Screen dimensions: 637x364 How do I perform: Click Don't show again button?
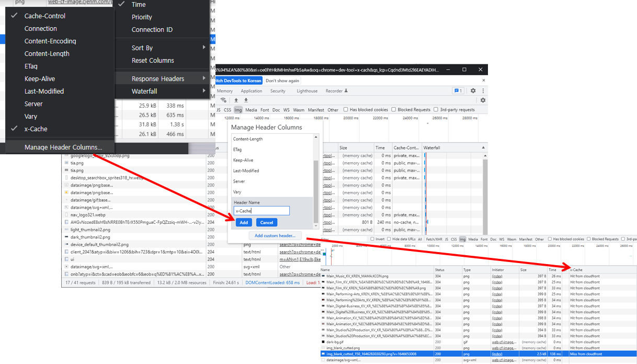[282, 81]
